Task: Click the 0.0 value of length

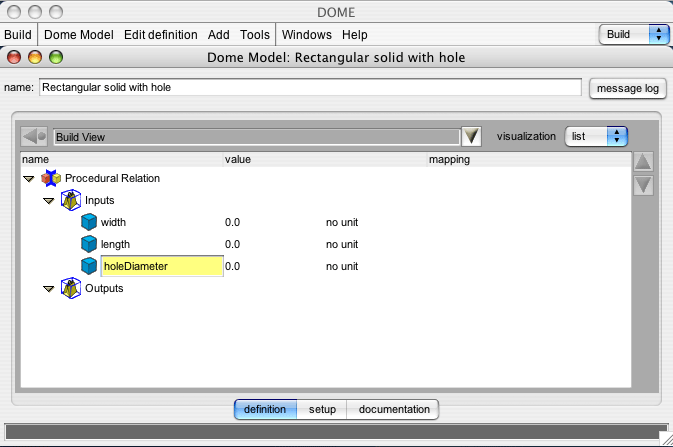Action: coord(232,244)
